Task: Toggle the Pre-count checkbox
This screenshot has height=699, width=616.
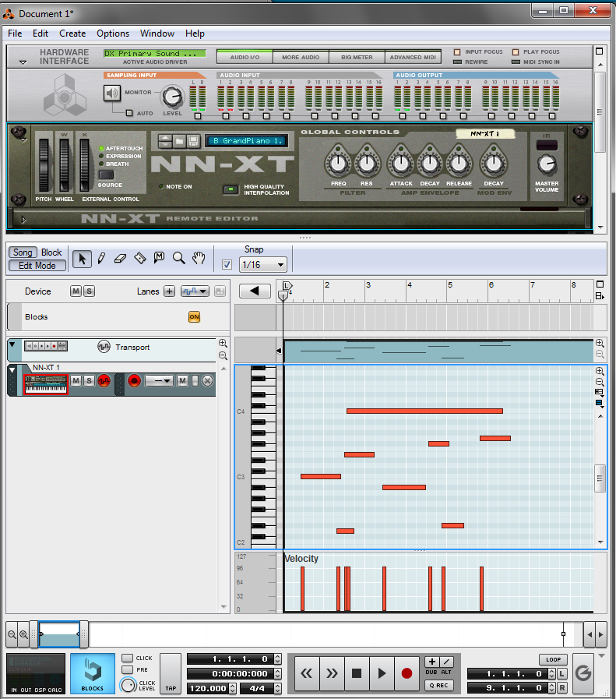Action: click(x=128, y=669)
